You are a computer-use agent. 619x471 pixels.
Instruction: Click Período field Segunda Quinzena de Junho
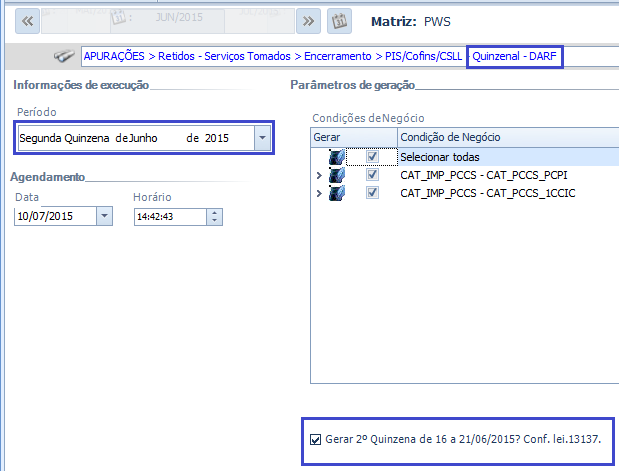click(136, 138)
